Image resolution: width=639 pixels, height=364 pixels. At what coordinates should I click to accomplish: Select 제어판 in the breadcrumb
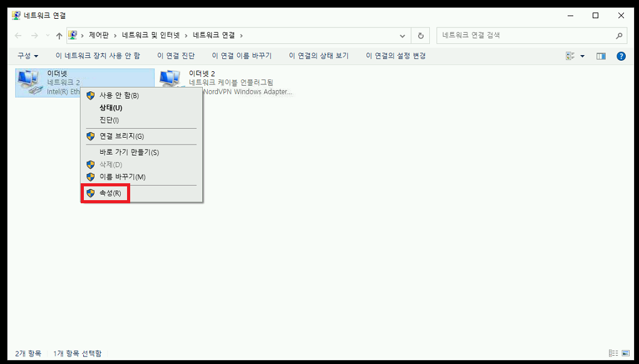point(99,36)
